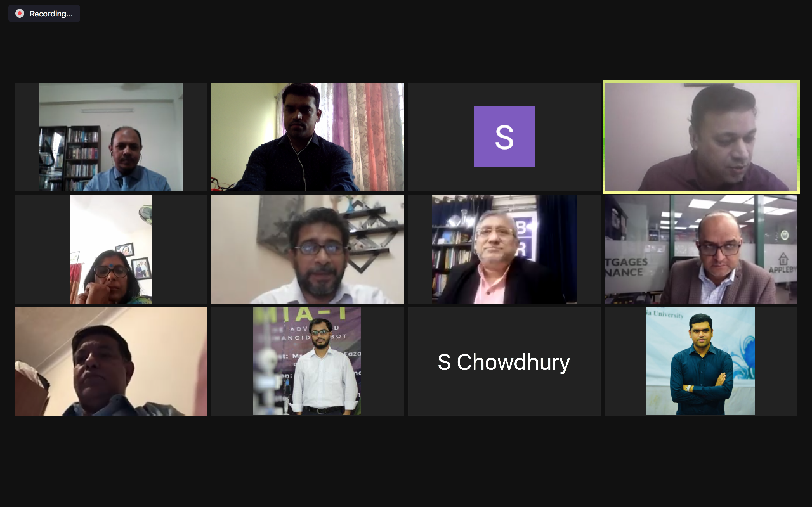Select man in pink shirt and black blazer
This screenshot has height=507, width=812.
504,249
